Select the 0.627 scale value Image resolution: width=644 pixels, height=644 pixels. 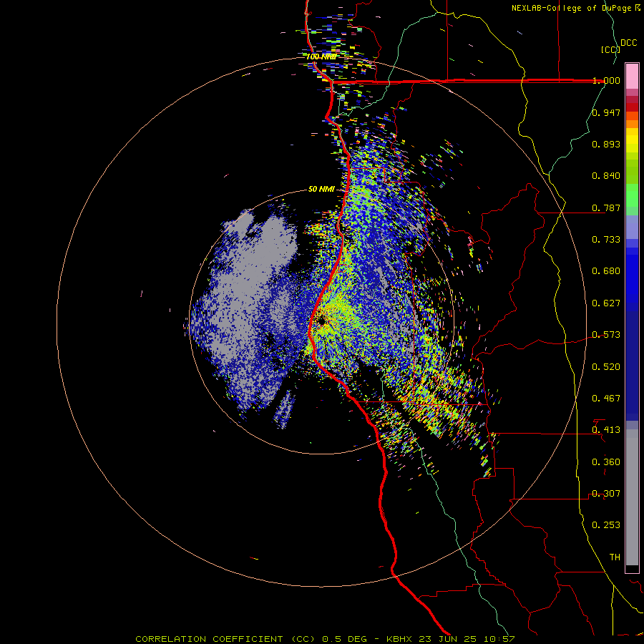coord(606,303)
